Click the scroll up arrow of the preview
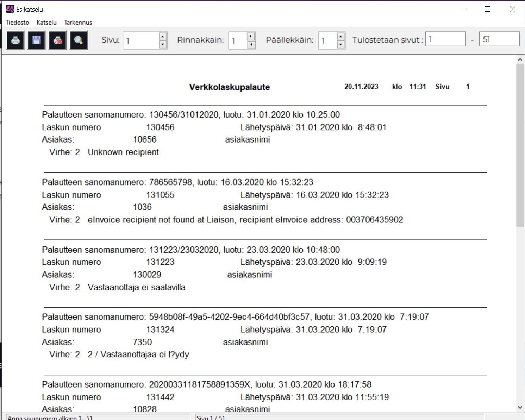Image resolution: width=525 pixels, height=420 pixels. click(520, 59)
